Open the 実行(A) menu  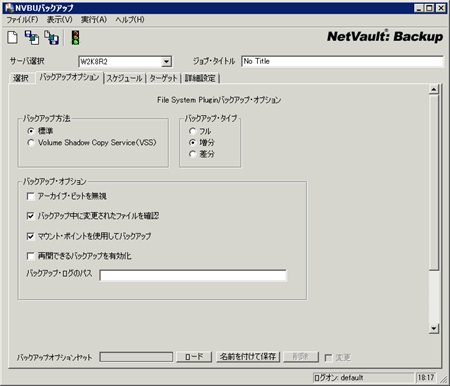click(x=94, y=20)
